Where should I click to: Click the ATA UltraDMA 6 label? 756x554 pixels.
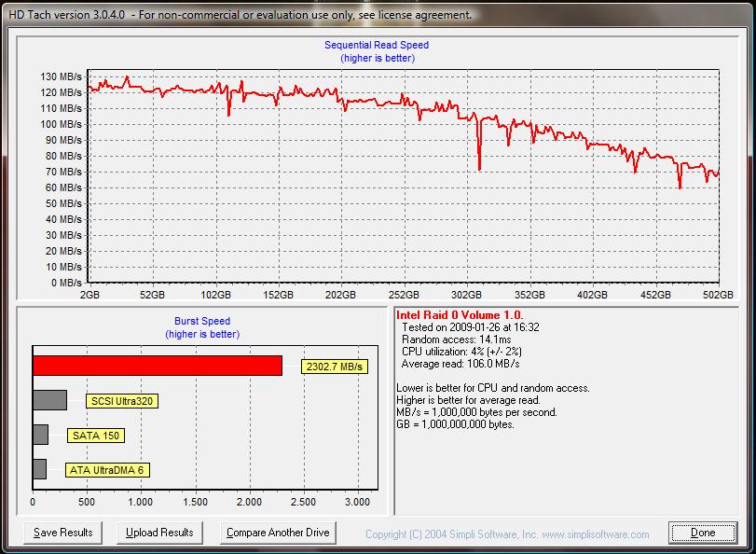(x=109, y=470)
